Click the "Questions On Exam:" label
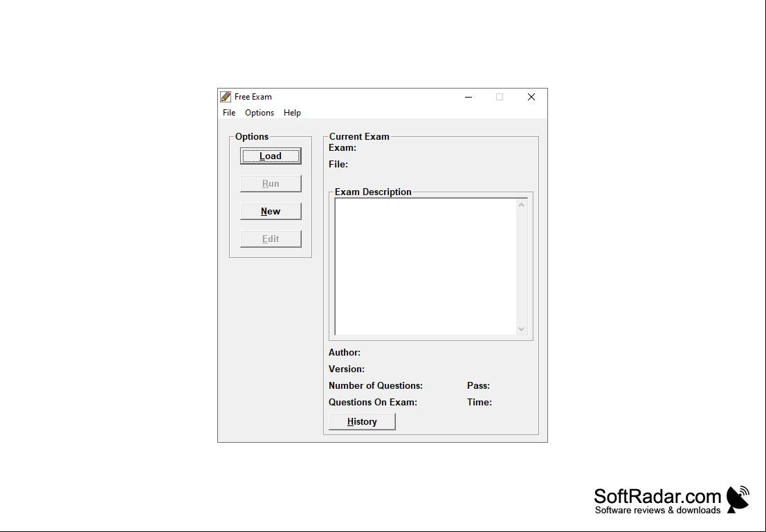This screenshot has width=766, height=532. coord(373,403)
